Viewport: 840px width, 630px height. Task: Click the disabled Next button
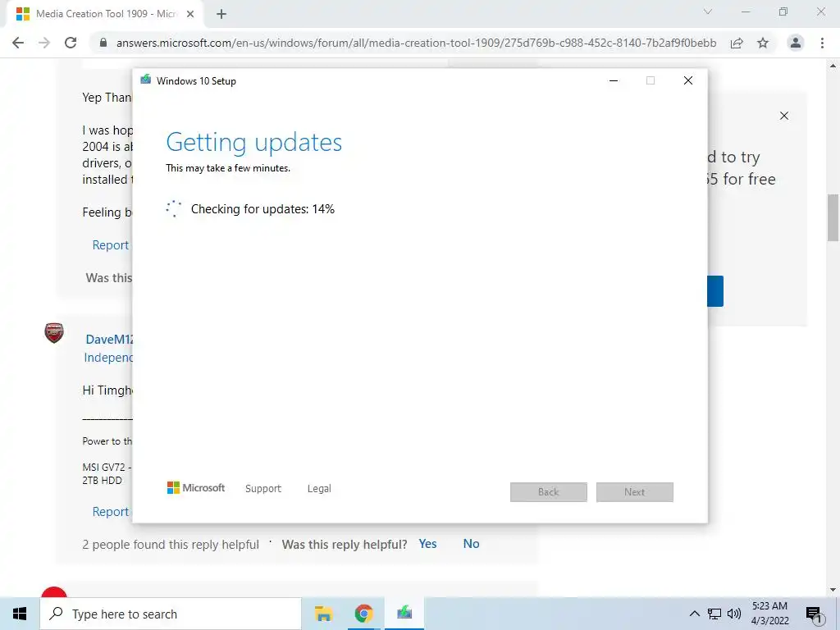click(x=635, y=492)
